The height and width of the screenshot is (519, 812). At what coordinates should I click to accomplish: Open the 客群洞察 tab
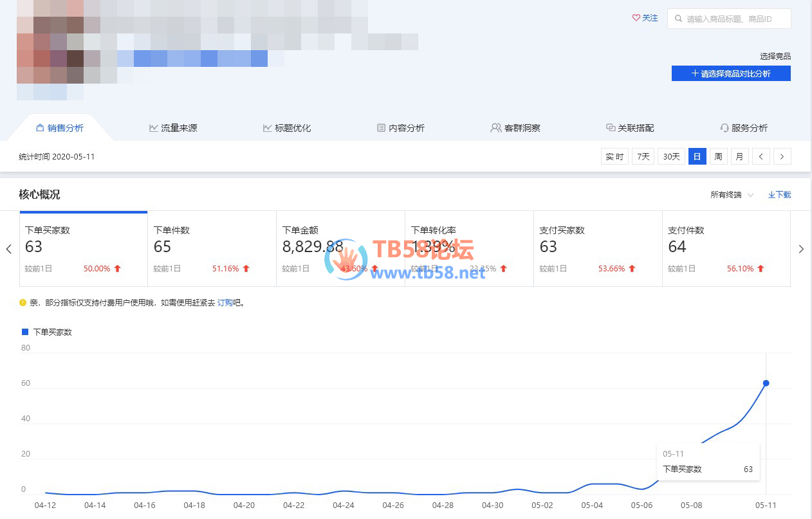(x=515, y=128)
